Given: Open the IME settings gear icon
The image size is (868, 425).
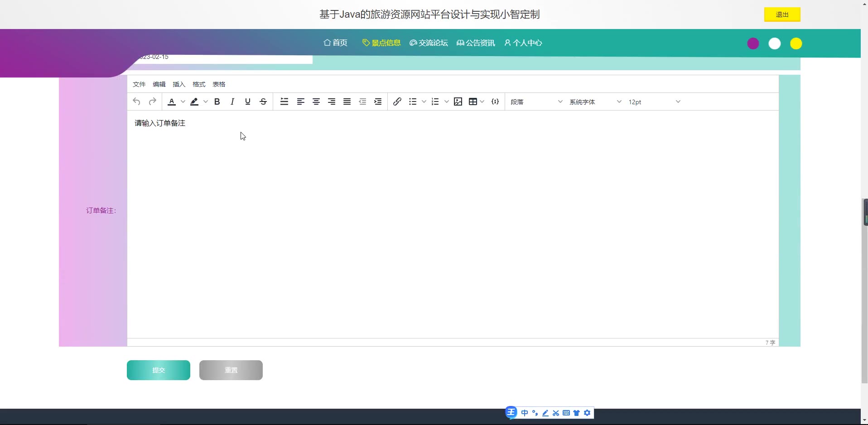Looking at the screenshot, I should click(x=587, y=413).
